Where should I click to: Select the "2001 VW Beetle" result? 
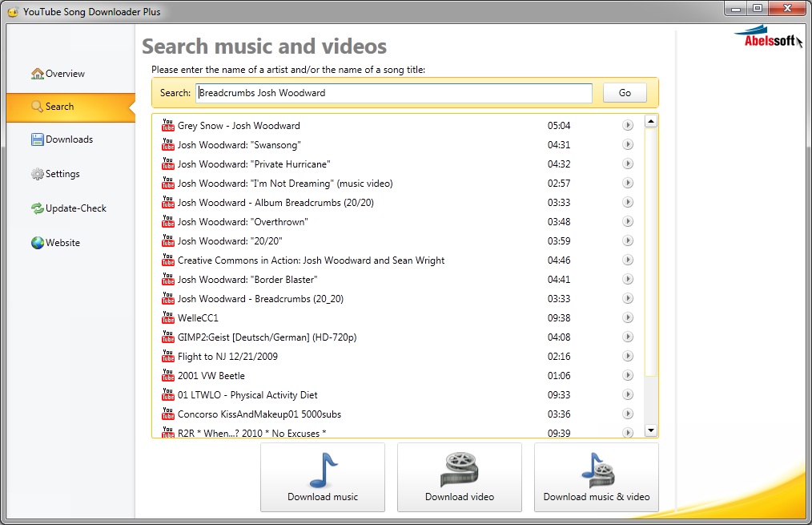pos(211,376)
